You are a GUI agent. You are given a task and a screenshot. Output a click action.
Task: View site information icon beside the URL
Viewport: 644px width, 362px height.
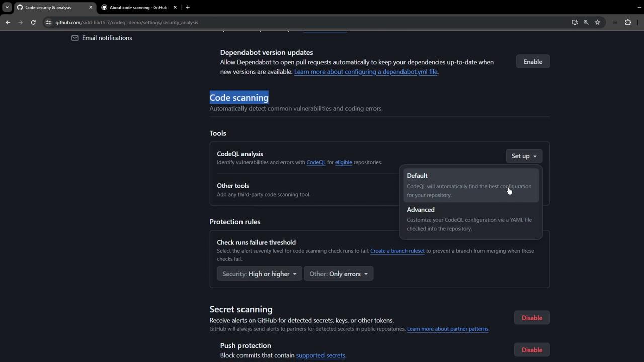[48, 22]
